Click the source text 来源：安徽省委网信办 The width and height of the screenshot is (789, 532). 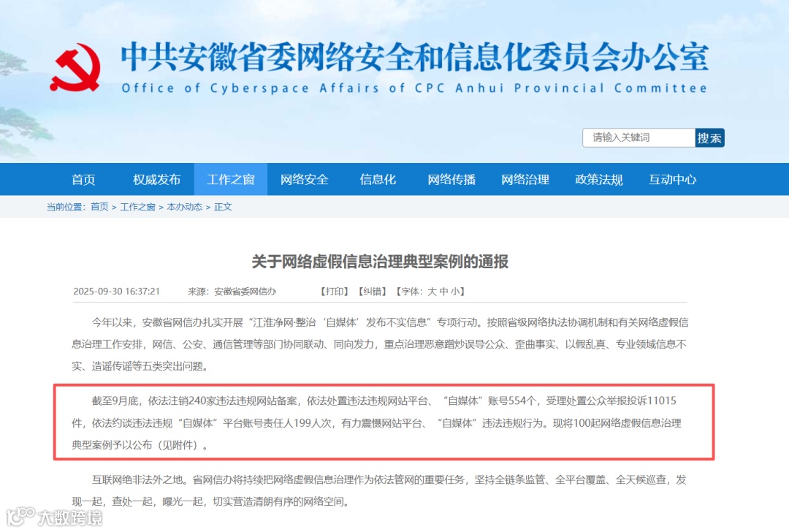[232, 292]
